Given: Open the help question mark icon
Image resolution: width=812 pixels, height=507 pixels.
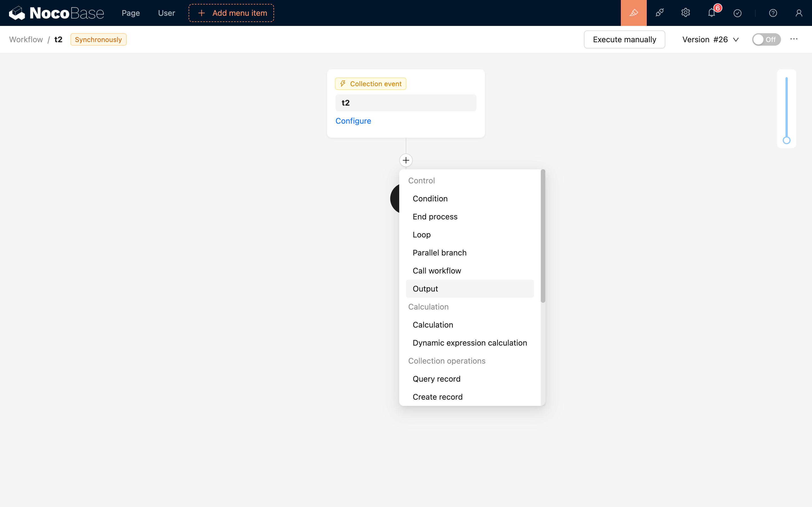Looking at the screenshot, I should [773, 13].
